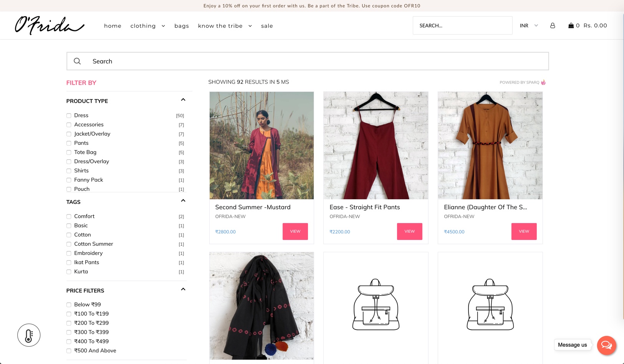Check the ₹500 And Above price filter

68,351
